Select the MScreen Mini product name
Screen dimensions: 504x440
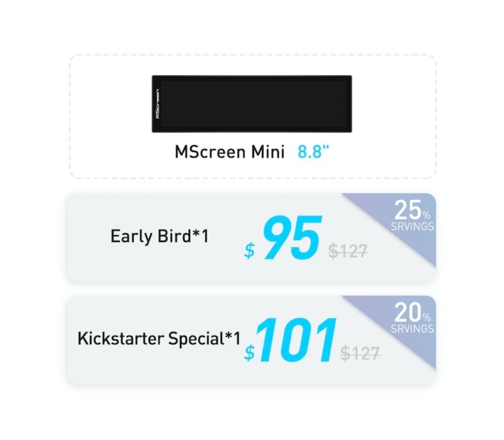tap(230, 151)
